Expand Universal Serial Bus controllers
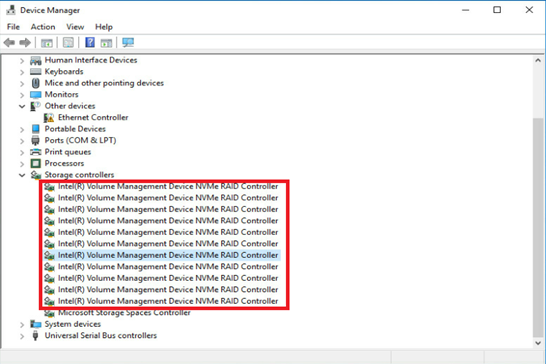This screenshot has height=364, width=546. point(22,336)
